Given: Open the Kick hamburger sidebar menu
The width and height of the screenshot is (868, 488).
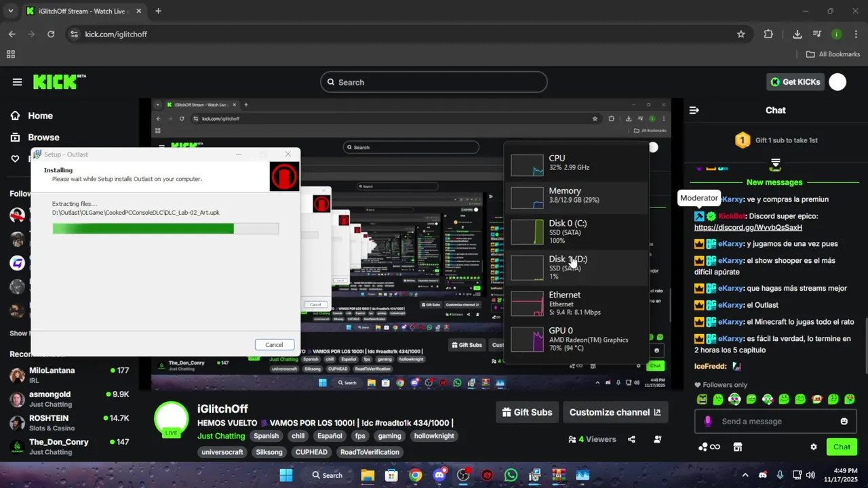Looking at the screenshot, I should coord(17,82).
